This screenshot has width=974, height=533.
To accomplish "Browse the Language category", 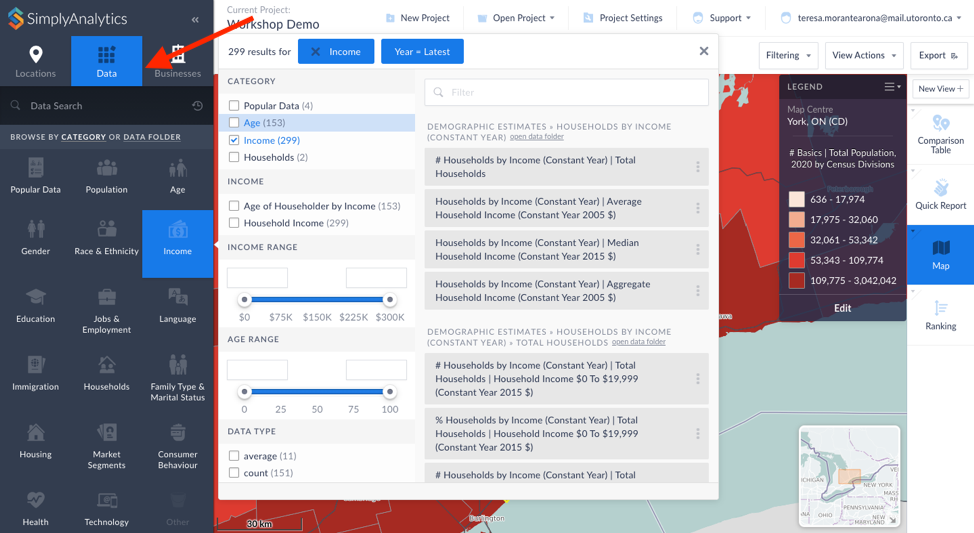I will tap(178, 305).
